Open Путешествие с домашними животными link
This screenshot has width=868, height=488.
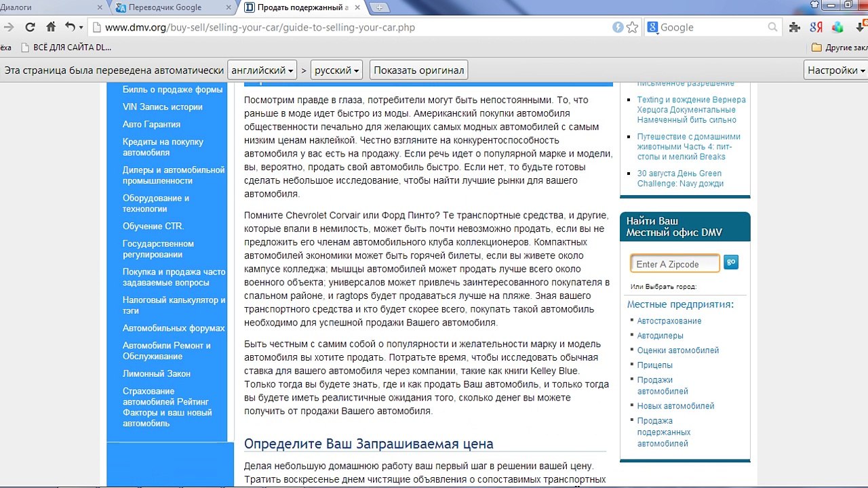tap(688, 146)
